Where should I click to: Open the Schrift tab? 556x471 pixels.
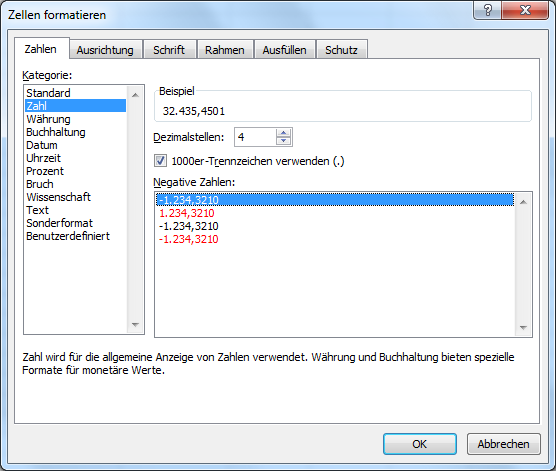[169, 50]
